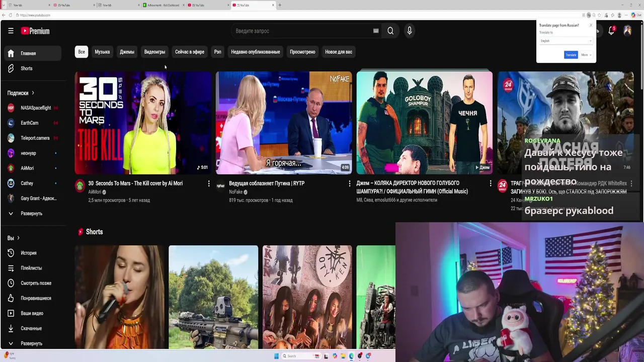Open a new browser tab with plus
Screen dimensions: 644x362
(x=280, y=5)
